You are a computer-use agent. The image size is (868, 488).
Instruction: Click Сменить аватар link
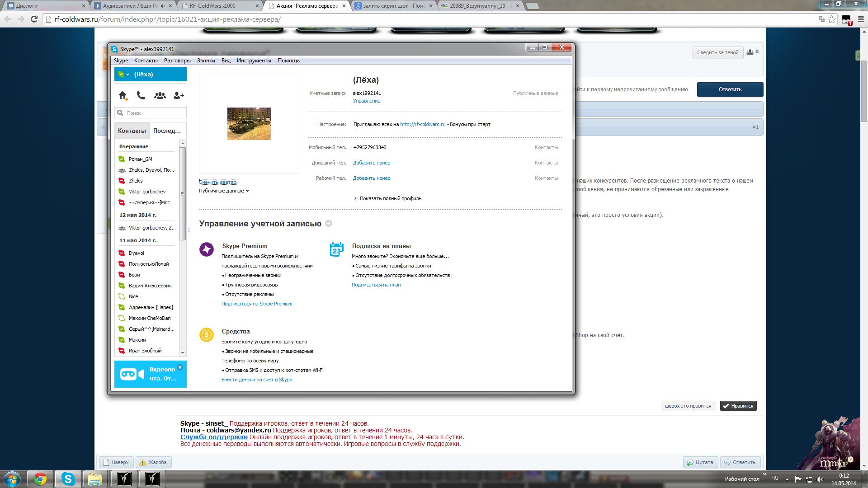pyautogui.click(x=218, y=182)
